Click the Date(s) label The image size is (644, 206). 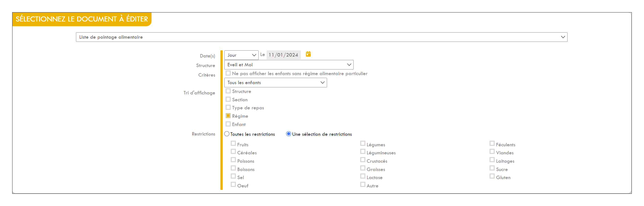pos(207,56)
